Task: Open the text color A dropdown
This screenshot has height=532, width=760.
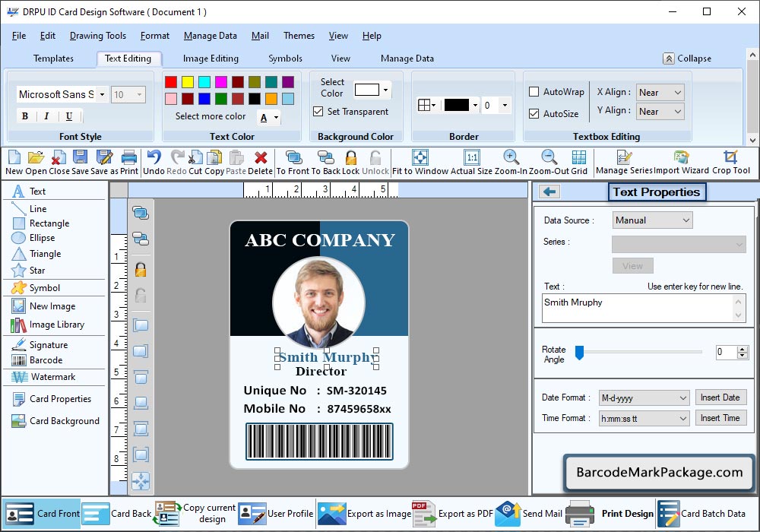Action: coord(276,118)
